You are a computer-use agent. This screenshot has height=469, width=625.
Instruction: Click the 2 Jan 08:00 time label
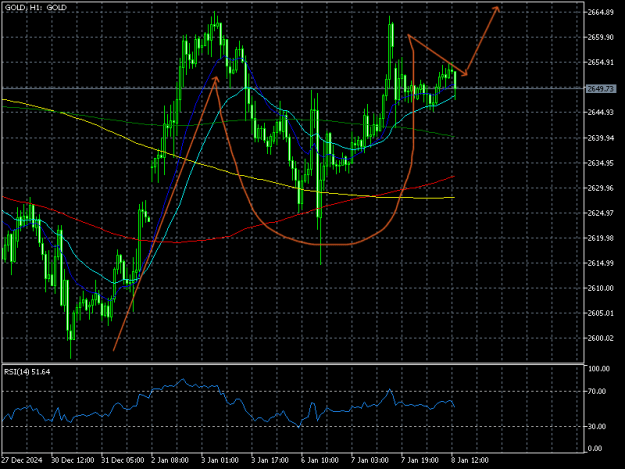(170, 461)
